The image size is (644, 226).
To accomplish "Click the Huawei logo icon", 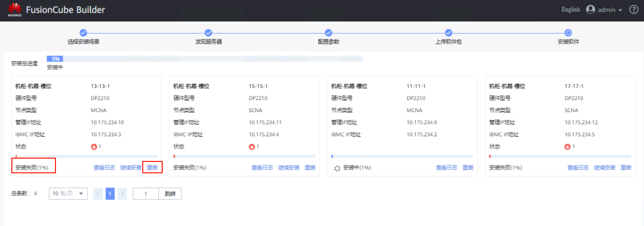I will click(15, 9).
